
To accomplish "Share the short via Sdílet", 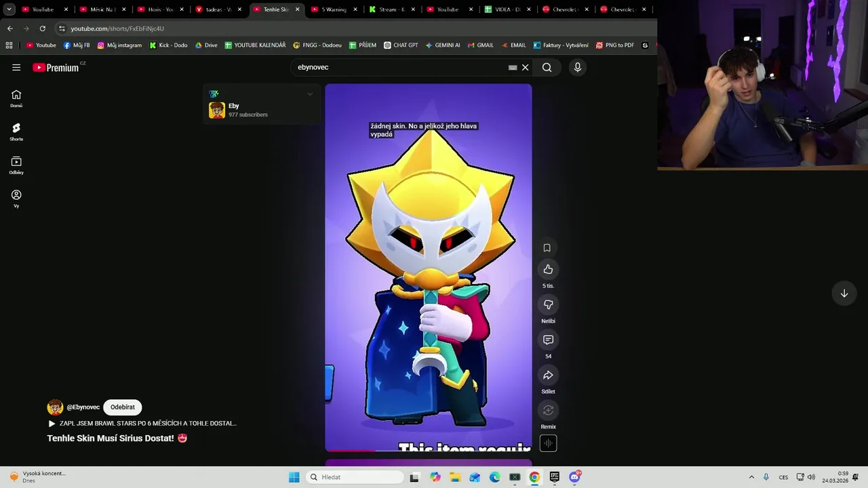I will click(548, 375).
